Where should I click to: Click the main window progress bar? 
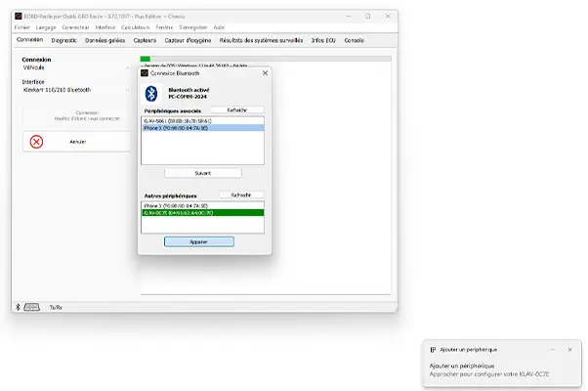266,59
